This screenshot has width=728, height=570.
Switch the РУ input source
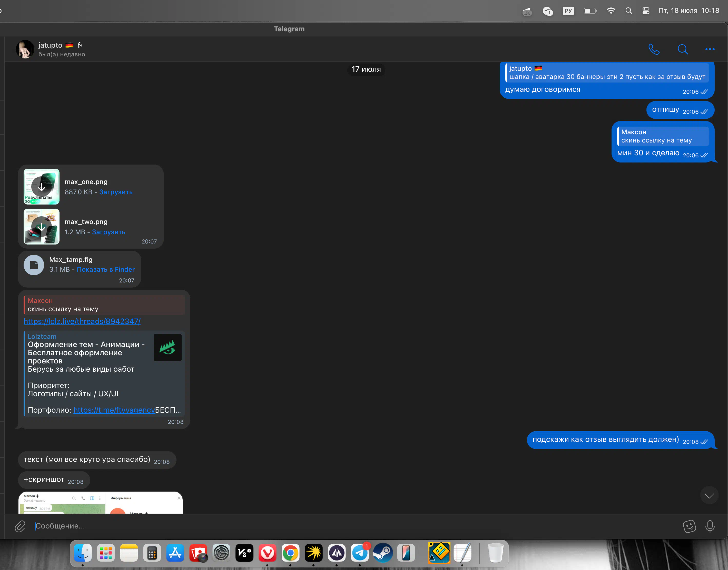click(568, 11)
